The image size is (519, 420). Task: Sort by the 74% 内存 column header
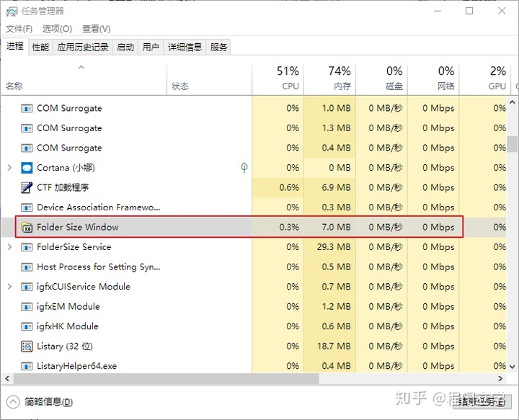click(x=329, y=80)
